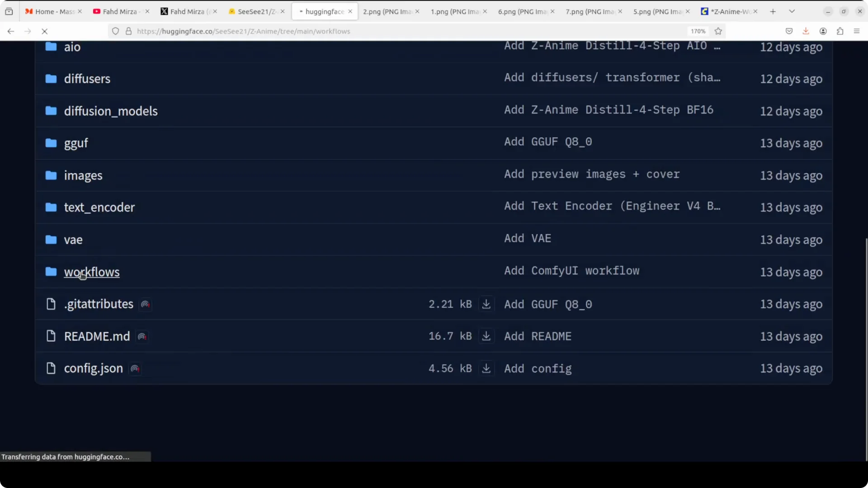Open the Firefox downloads panel
Image resolution: width=868 pixels, height=488 pixels.
pyautogui.click(x=806, y=31)
